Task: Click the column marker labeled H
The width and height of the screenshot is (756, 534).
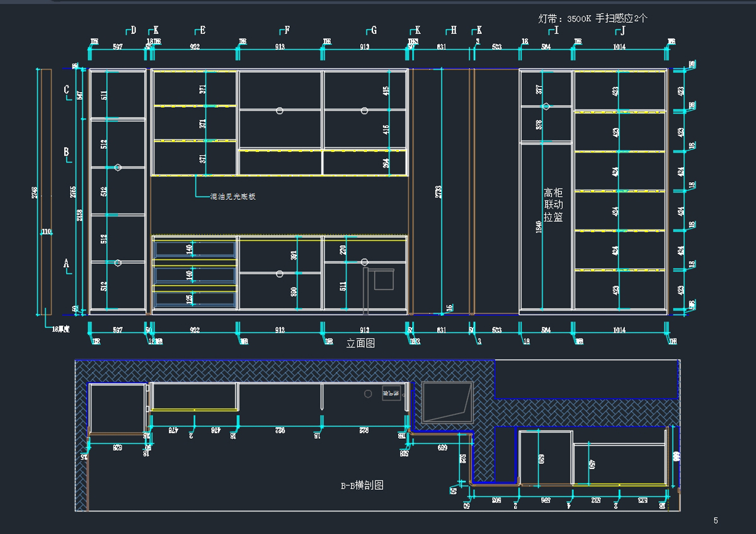Action: pyautogui.click(x=452, y=30)
